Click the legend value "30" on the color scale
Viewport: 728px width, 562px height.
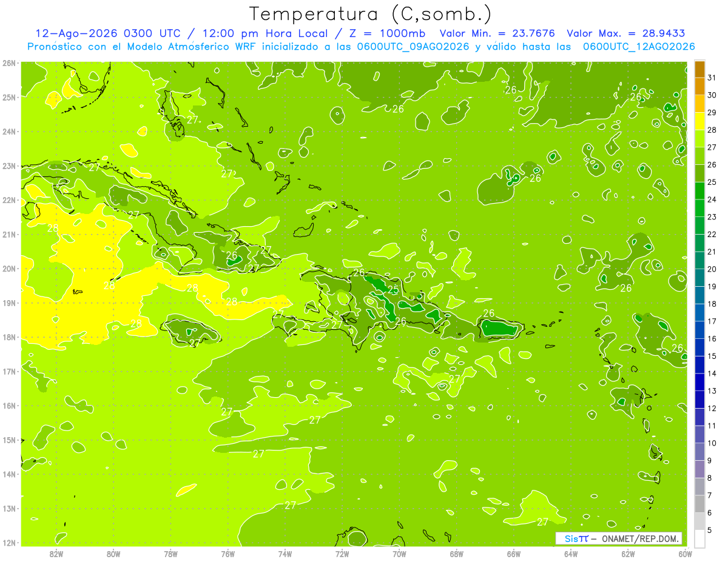[712, 95]
